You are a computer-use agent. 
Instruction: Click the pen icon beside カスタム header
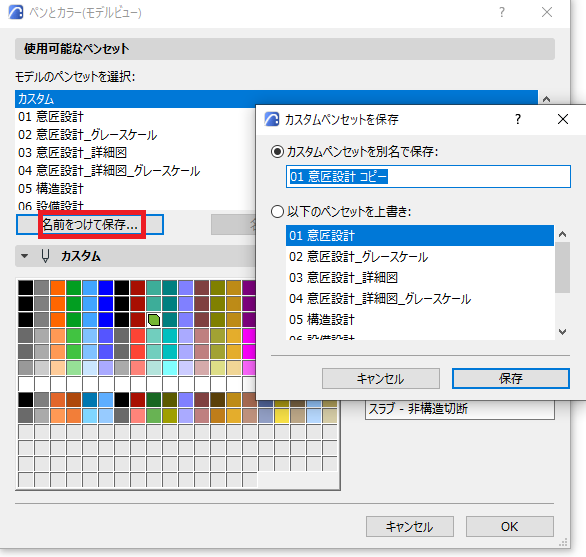[45, 256]
